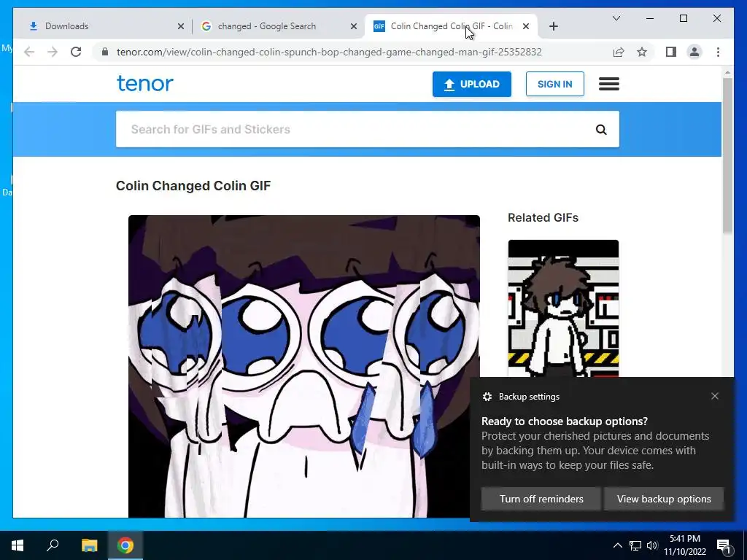
Task: Bookmark this page with the star icon
Action: coord(642,52)
